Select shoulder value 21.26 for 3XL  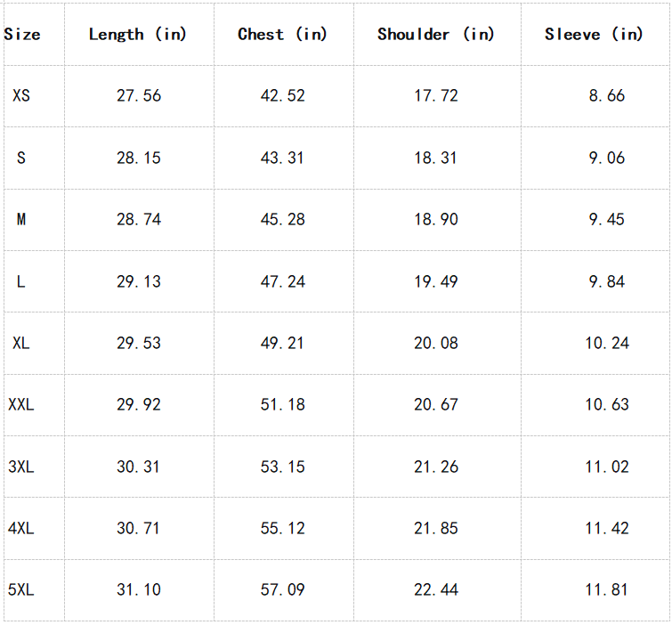coord(436,467)
